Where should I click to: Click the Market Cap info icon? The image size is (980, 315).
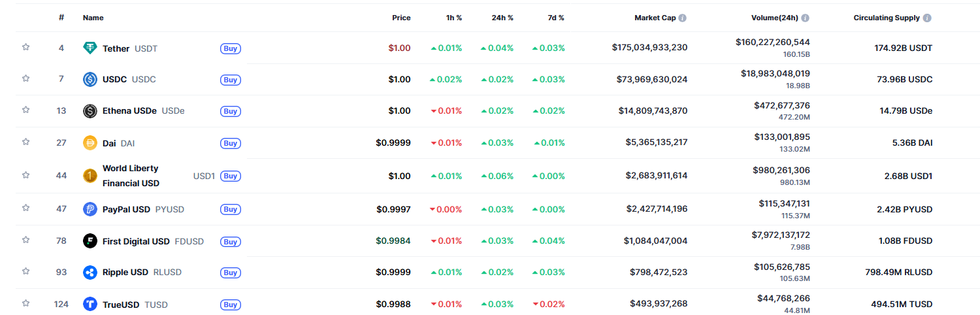point(682,18)
